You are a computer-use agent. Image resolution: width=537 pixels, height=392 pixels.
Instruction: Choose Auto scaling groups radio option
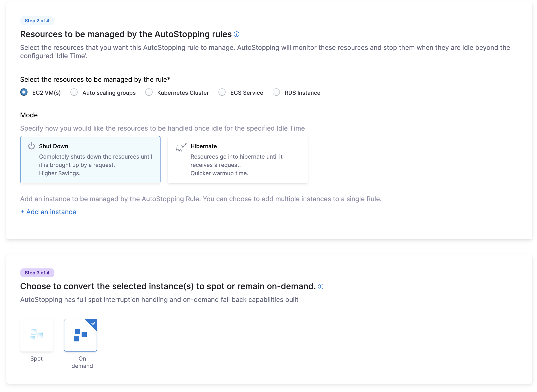pos(74,92)
